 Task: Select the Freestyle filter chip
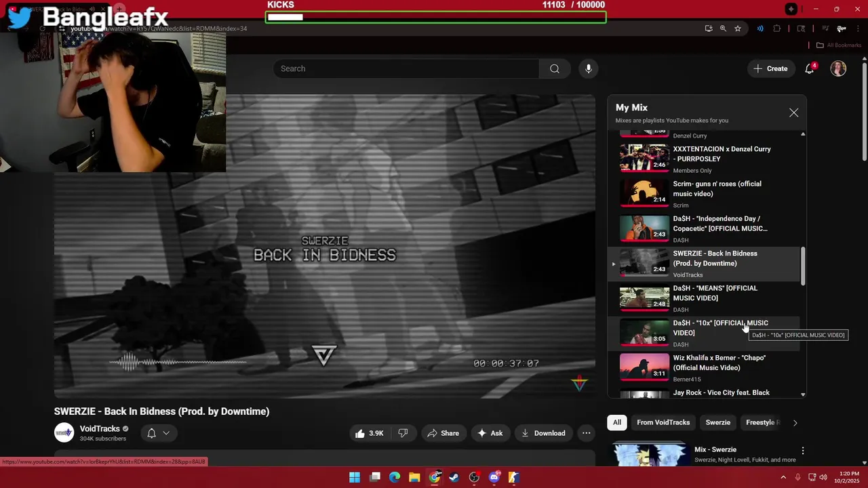coord(762,422)
